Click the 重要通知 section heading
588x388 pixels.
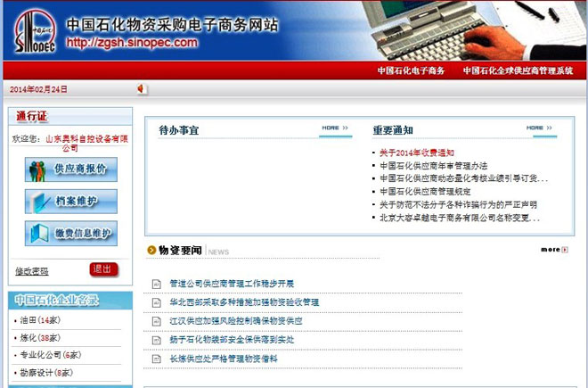[393, 130]
